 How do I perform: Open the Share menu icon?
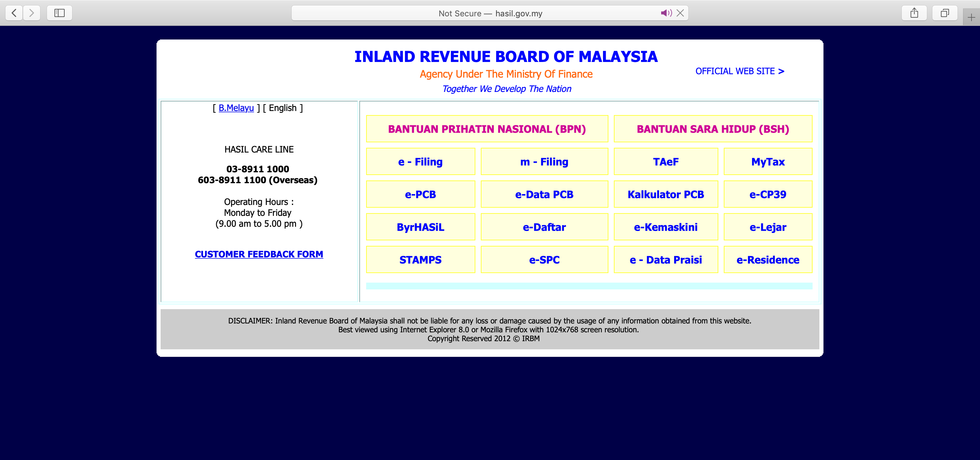pos(914,13)
